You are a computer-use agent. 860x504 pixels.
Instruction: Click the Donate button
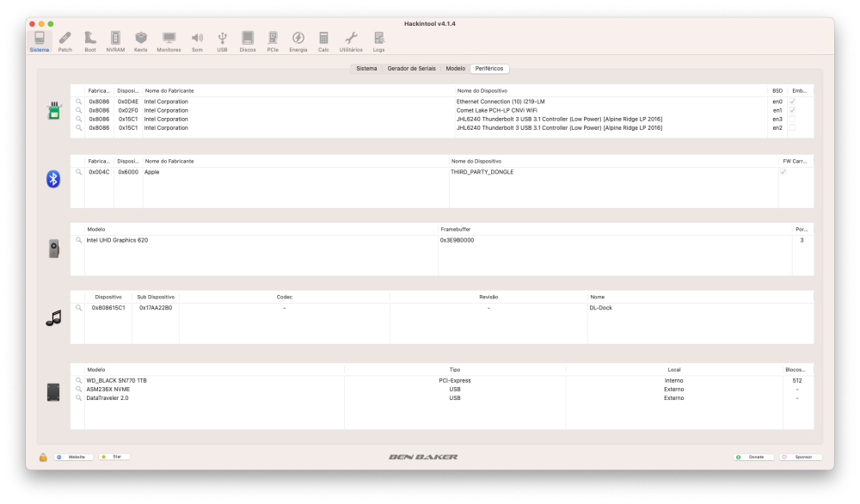tap(753, 457)
